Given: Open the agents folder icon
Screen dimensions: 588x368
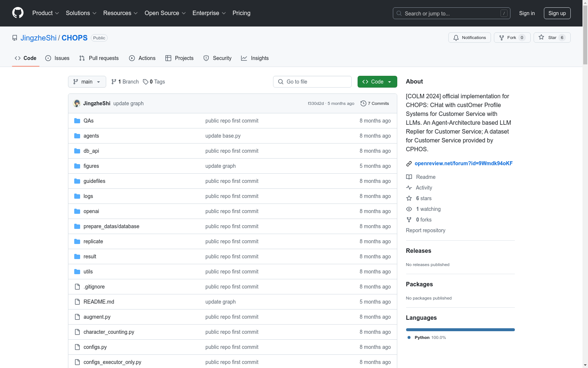Looking at the screenshot, I should tap(77, 136).
